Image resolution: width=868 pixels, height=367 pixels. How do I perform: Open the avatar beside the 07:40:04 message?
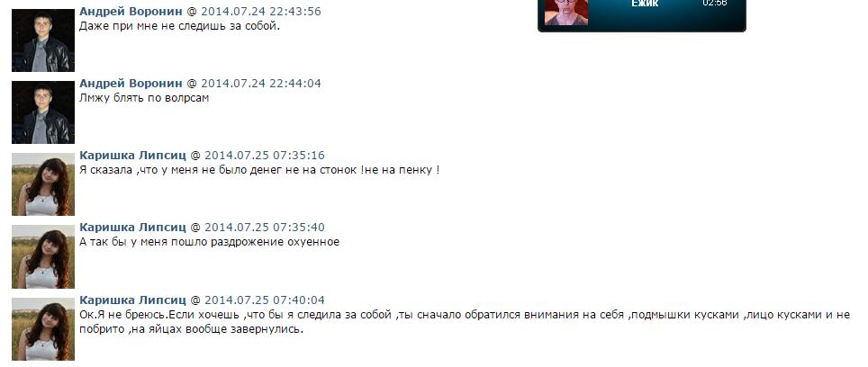click(x=43, y=329)
